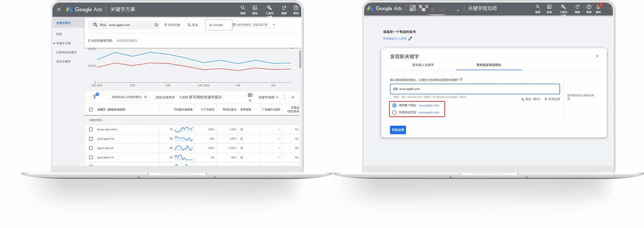This screenshot has height=228, width=644.
Task: Switch to 首先输入关键字 tab
Action: (423, 65)
